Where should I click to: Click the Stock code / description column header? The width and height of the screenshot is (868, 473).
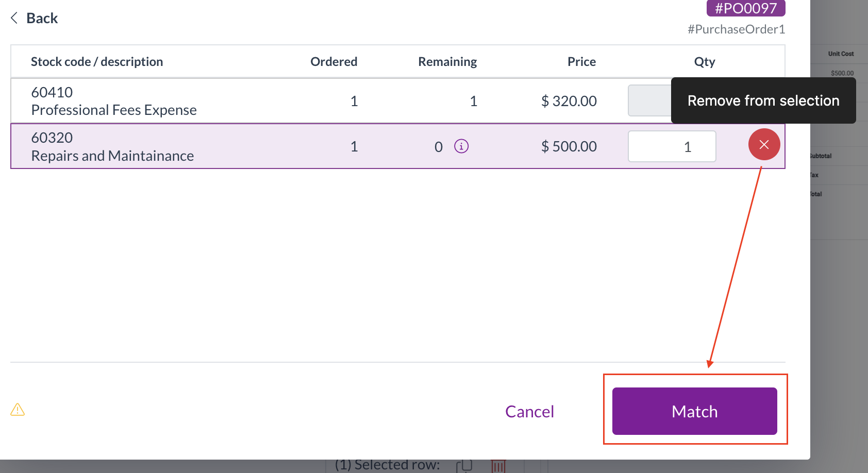(97, 62)
